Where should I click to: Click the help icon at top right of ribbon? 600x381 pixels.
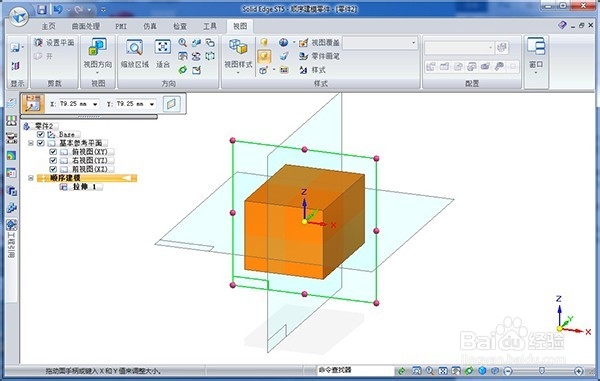click(x=562, y=25)
